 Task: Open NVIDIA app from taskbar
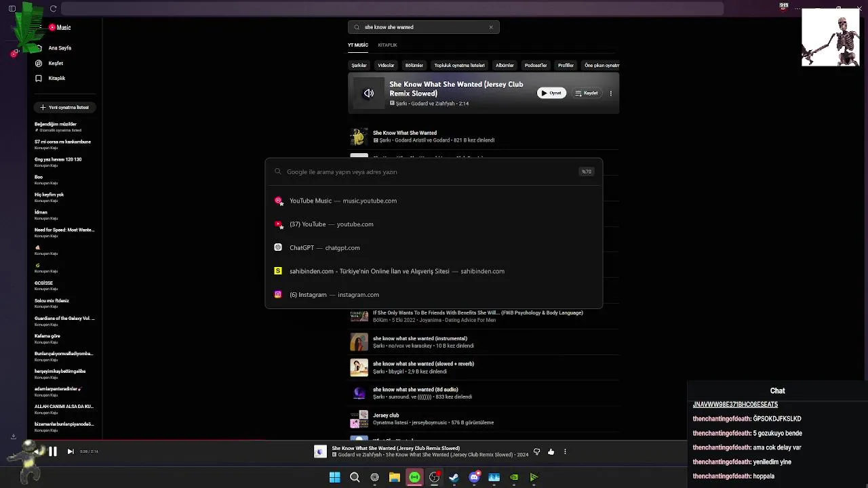click(514, 477)
